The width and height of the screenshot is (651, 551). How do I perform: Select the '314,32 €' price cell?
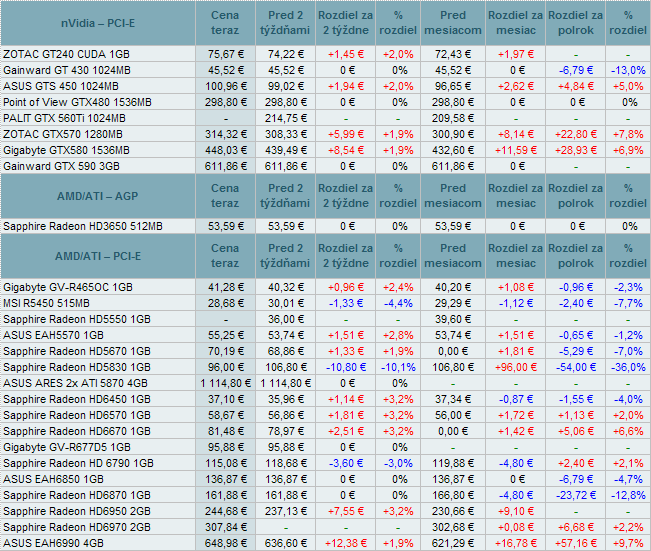click(x=226, y=135)
